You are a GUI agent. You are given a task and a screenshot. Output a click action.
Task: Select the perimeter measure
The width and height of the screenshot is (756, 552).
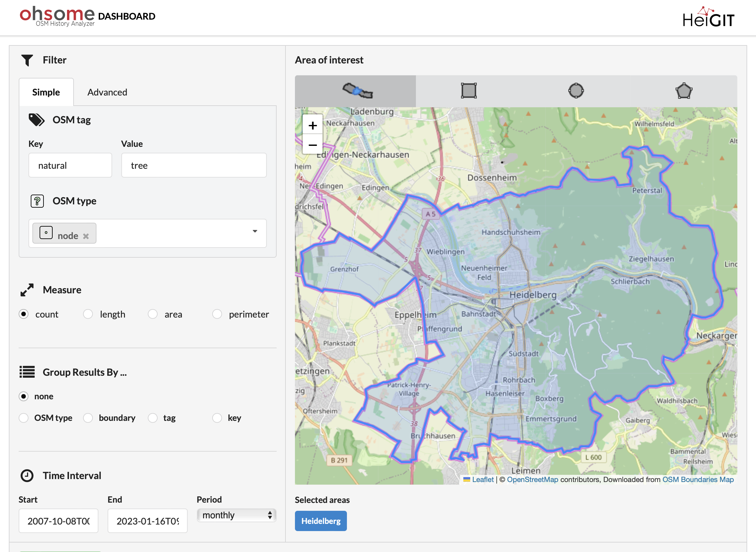click(217, 314)
